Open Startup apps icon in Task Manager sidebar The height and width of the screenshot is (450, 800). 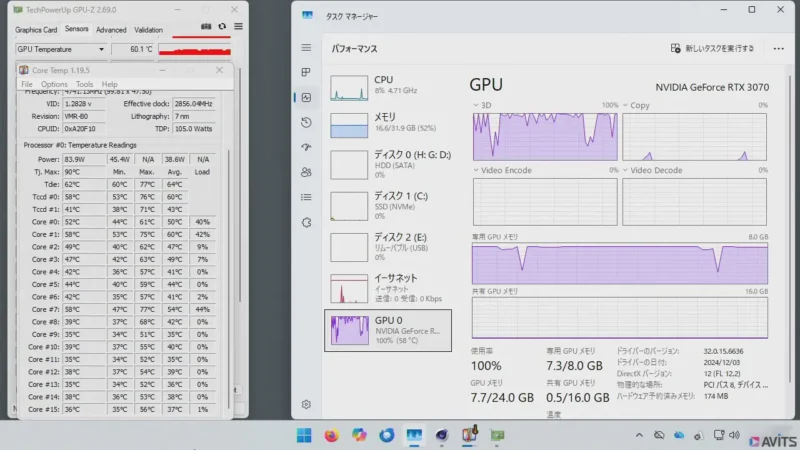coord(306,147)
